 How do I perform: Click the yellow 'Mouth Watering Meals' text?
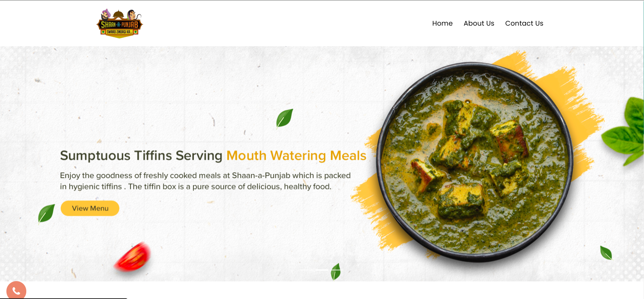pyautogui.click(x=296, y=155)
